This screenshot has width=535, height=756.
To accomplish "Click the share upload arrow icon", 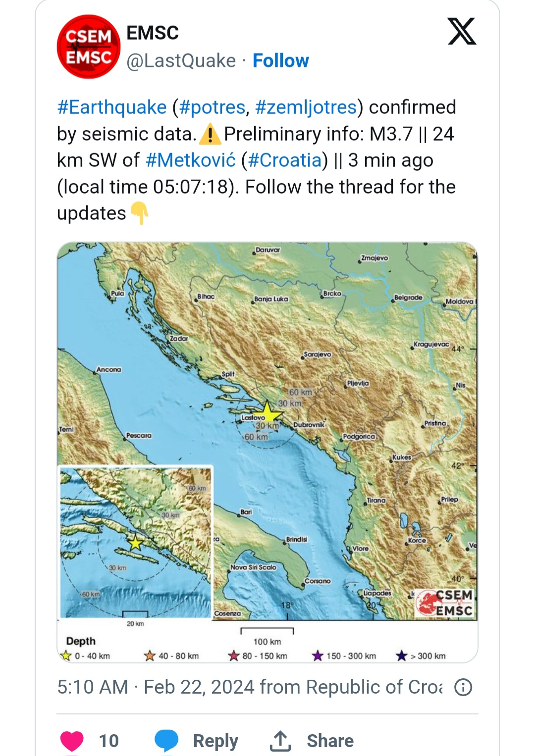I will click(280, 741).
